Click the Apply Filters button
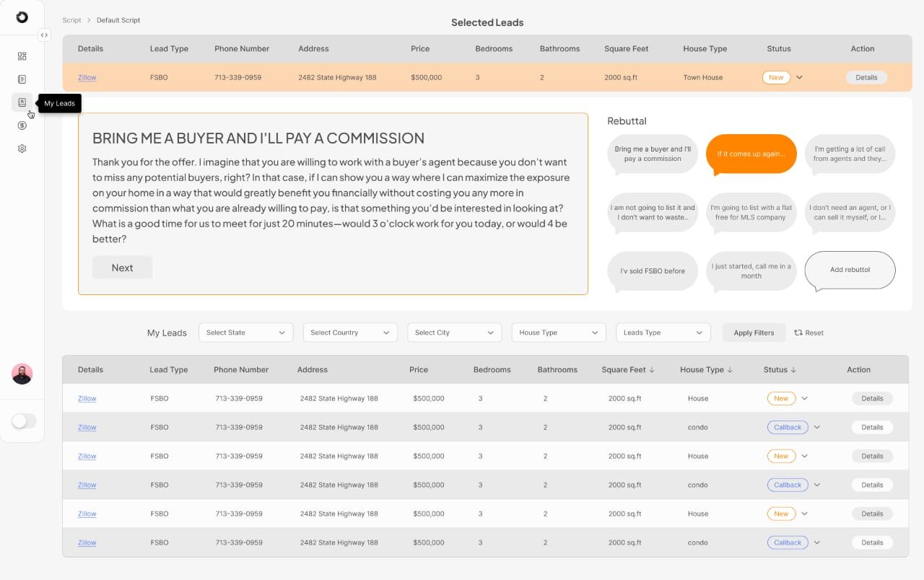Screen dimensions: 924x580 pos(754,333)
